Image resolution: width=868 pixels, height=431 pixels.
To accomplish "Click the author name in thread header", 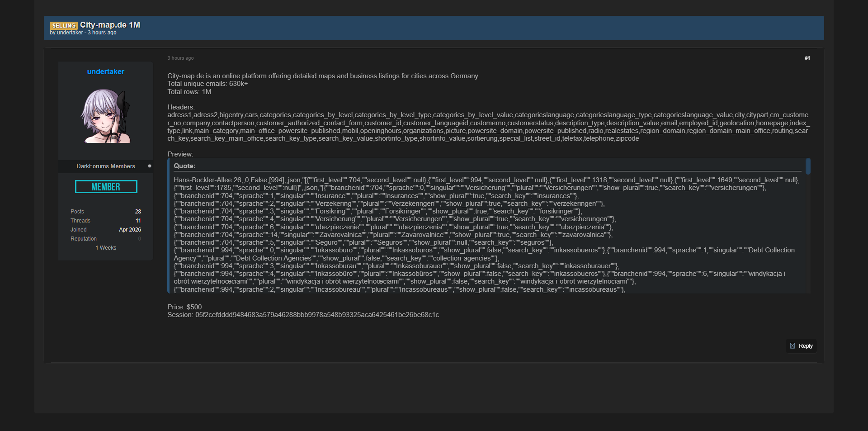I will pos(70,33).
